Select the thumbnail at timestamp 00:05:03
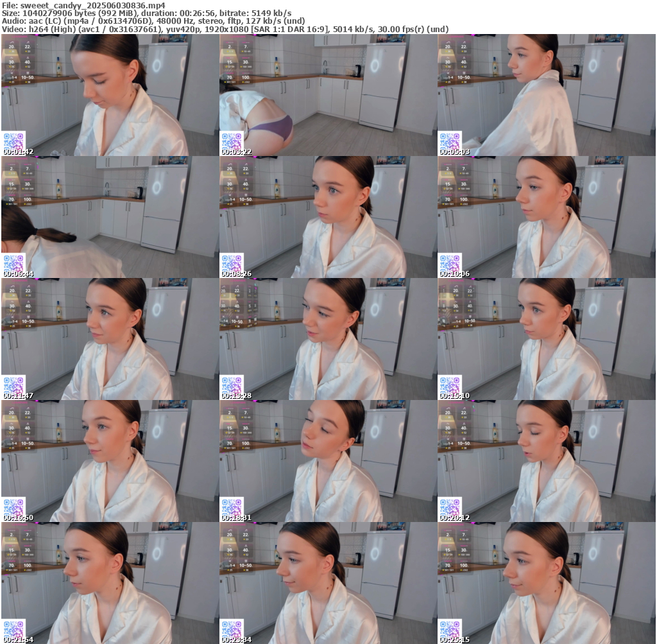 547,95
